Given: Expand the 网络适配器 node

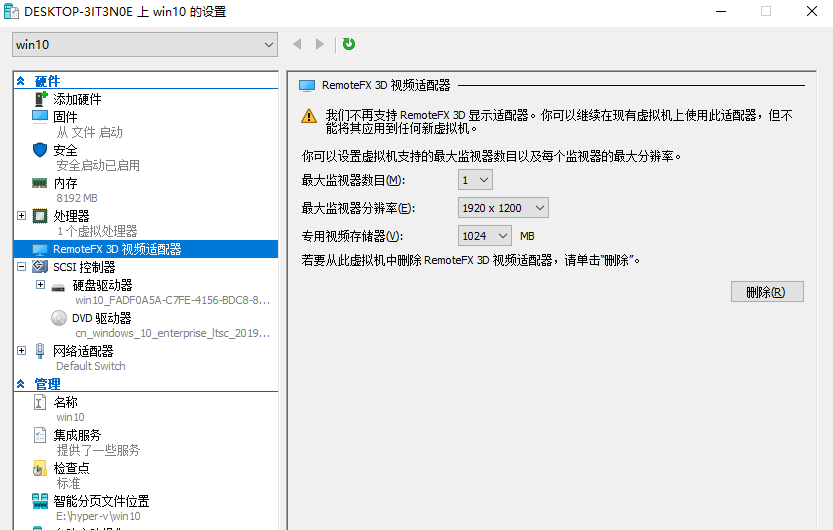Looking at the screenshot, I should [22, 351].
